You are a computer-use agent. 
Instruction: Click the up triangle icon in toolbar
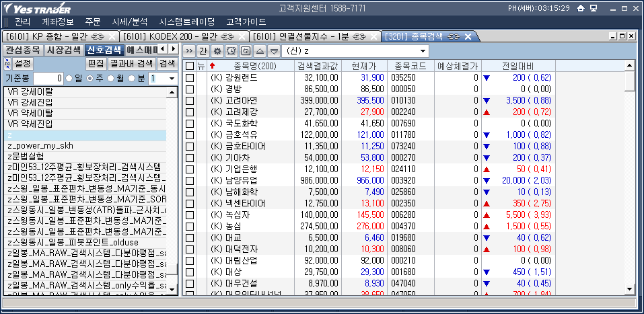tap(260, 51)
